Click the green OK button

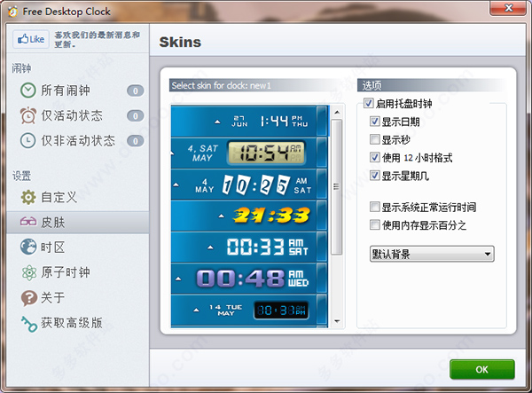[481, 370]
